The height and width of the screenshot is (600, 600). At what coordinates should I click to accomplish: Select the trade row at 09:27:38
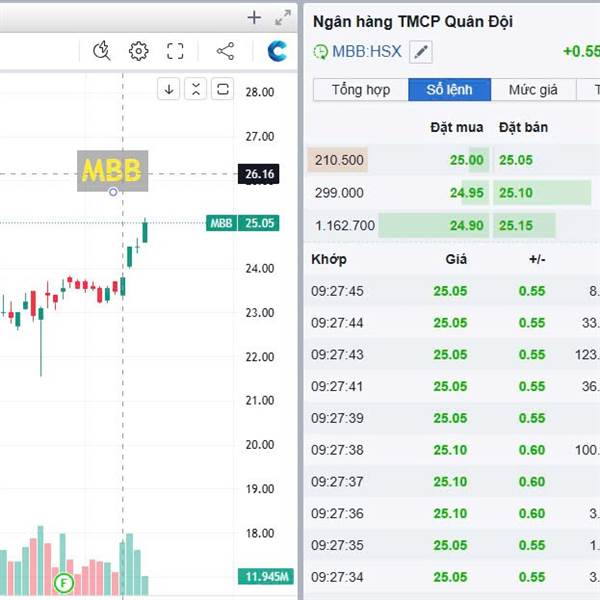coord(452,450)
